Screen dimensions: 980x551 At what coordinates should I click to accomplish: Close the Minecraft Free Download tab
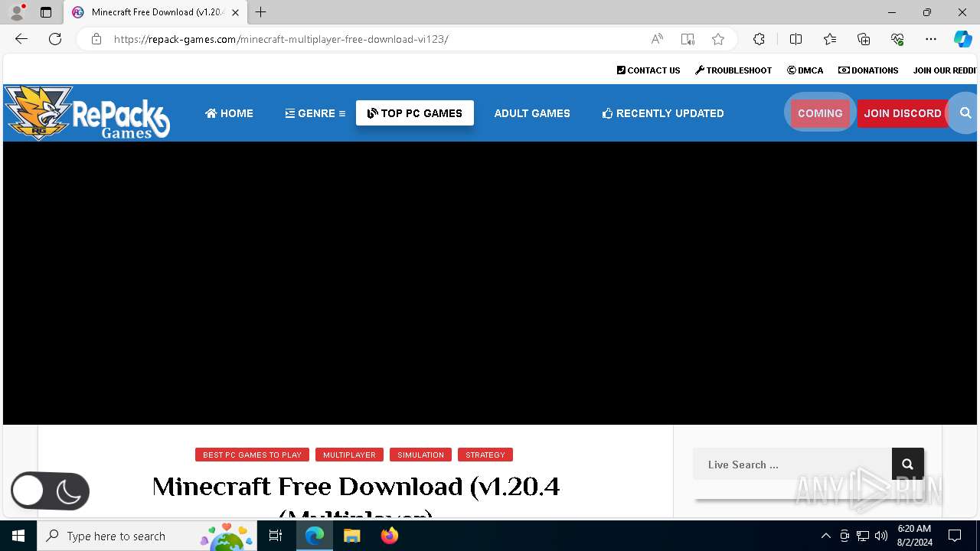pyautogui.click(x=235, y=12)
